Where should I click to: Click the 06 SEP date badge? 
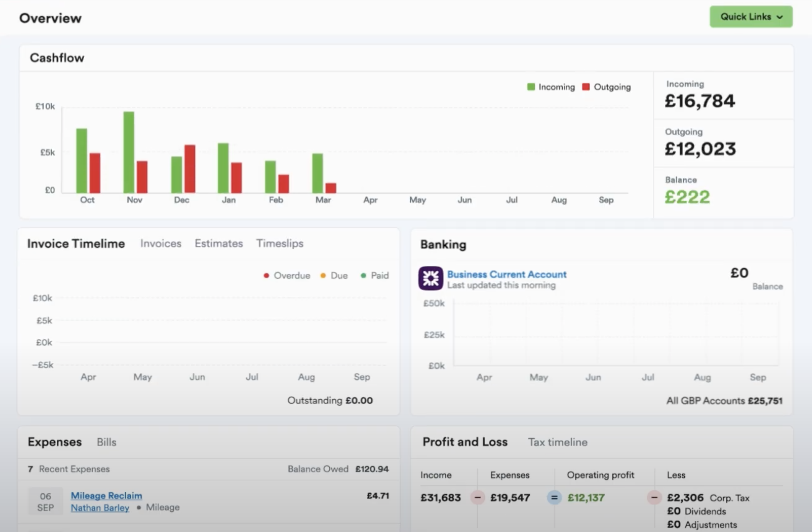(45, 501)
